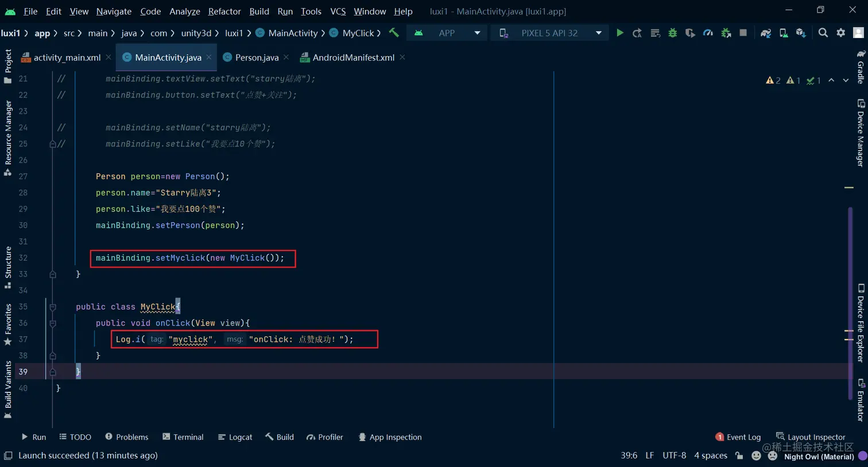Open the Refactor menu
The width and height of the screenshot is (868, 467).
click(x=224, y=11)
